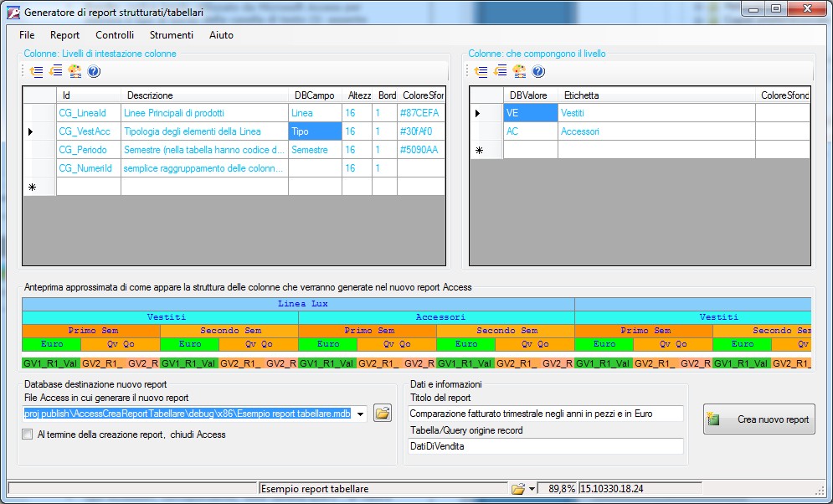833x504 pixels.
Task: Click the Tabella/Query origine record field
Action: click(x=546, y=446)
